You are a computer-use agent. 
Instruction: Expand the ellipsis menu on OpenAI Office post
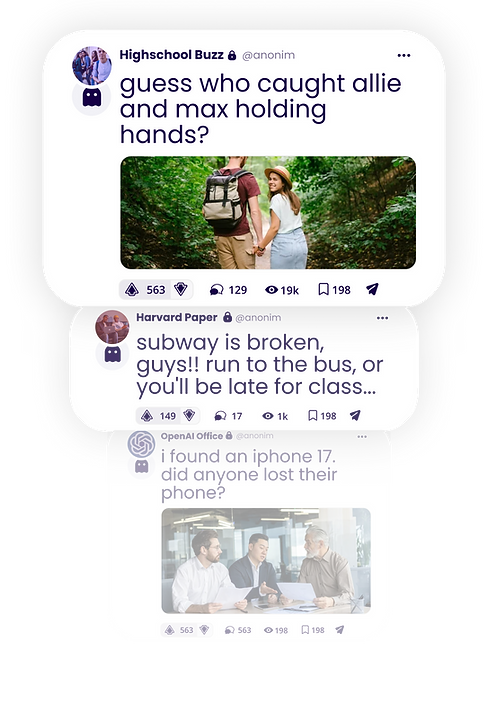click(x=362, y=437)
